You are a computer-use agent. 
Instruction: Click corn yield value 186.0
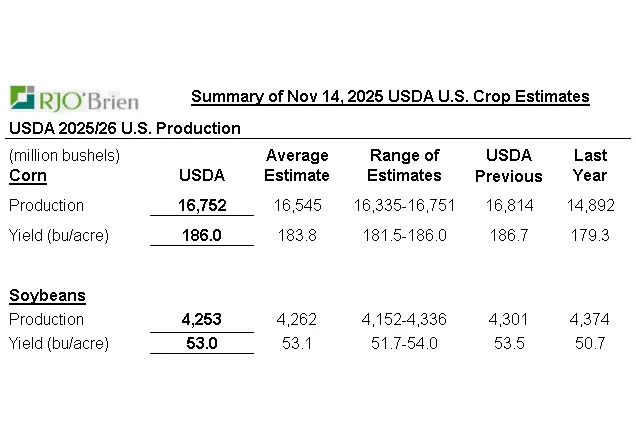pyautogui.click(x=202, y=236)
